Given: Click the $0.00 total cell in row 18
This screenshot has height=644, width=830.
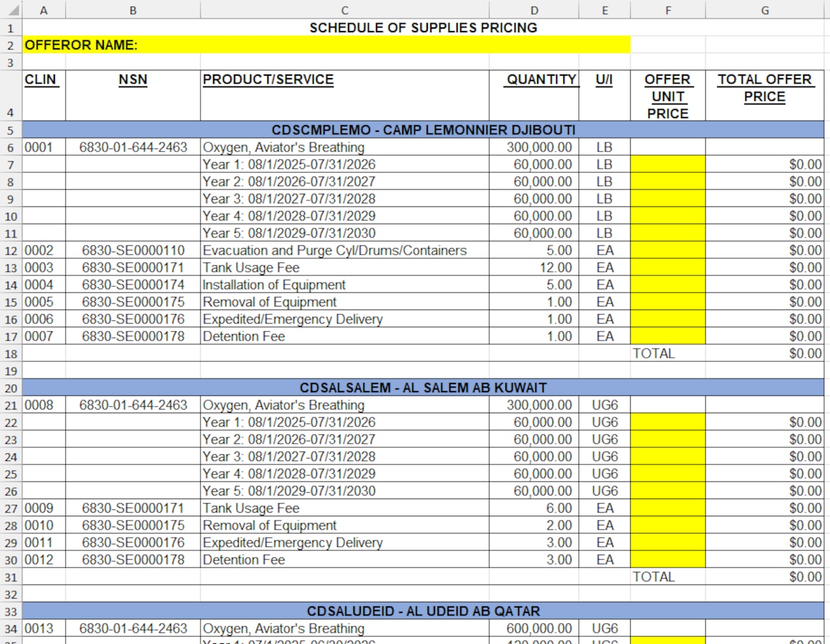Looking at the screenshot, I should 765,354.
